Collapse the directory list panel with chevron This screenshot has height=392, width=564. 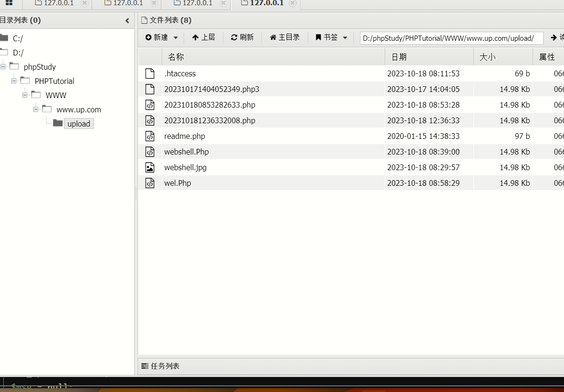127,20
